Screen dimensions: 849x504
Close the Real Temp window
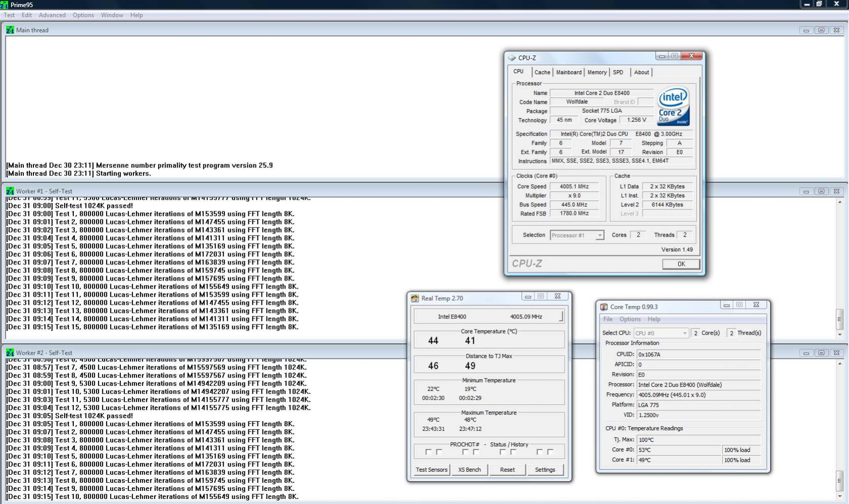557,296
